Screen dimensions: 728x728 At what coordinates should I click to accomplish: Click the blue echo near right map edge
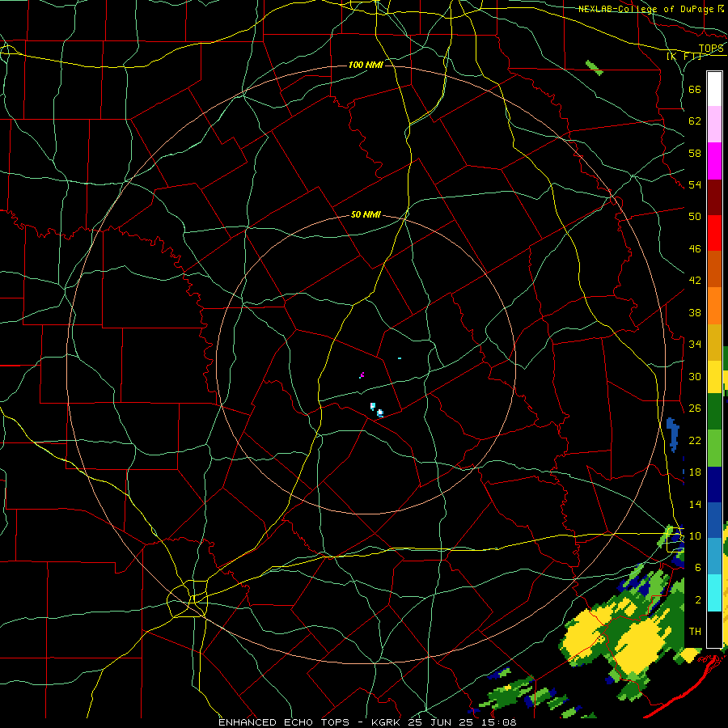[672, 434]
